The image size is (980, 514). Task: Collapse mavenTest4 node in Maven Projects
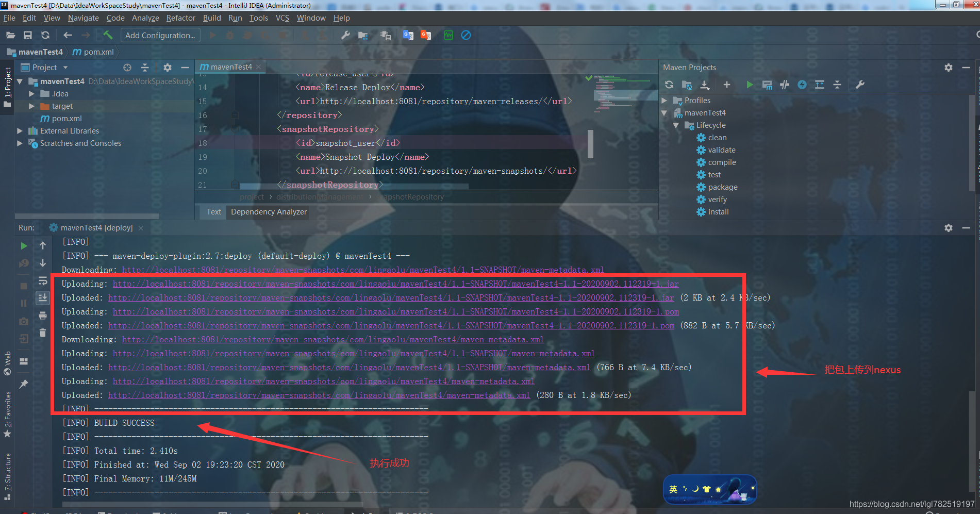click(665, 113)
